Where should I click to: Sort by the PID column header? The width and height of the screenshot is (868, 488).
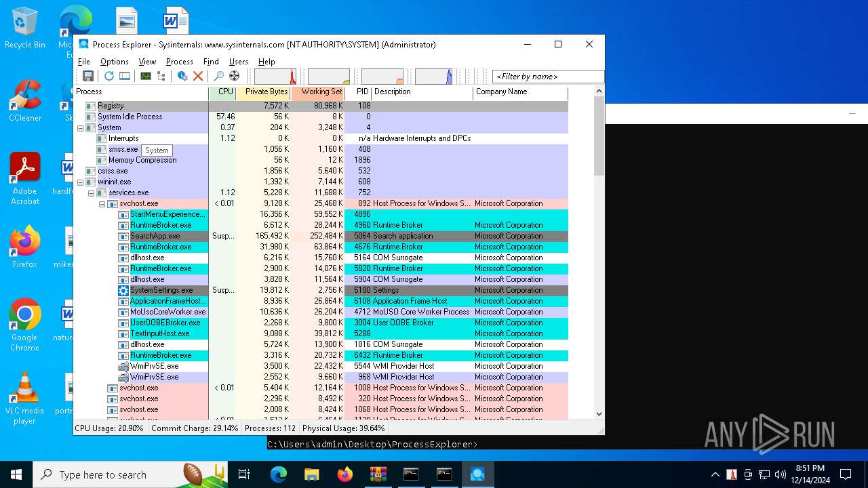[358, 92]
